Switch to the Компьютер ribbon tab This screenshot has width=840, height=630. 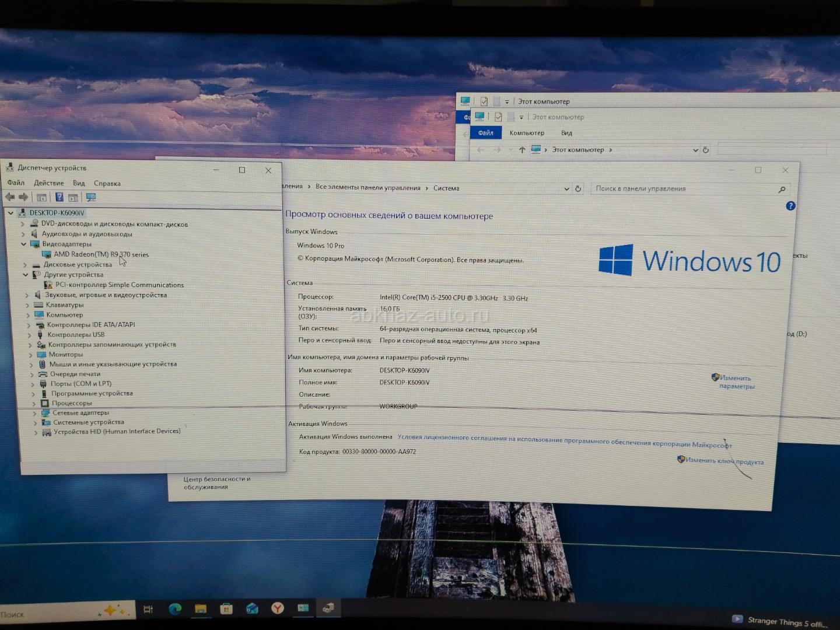[x=526, y=133]
